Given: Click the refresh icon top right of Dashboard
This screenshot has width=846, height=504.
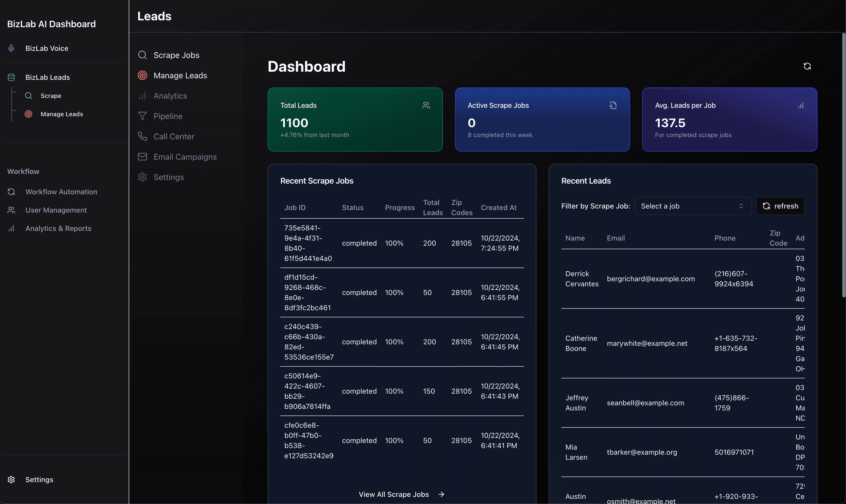Looking at the screenshot, I should pyautogui.click(x=807, y=66).
